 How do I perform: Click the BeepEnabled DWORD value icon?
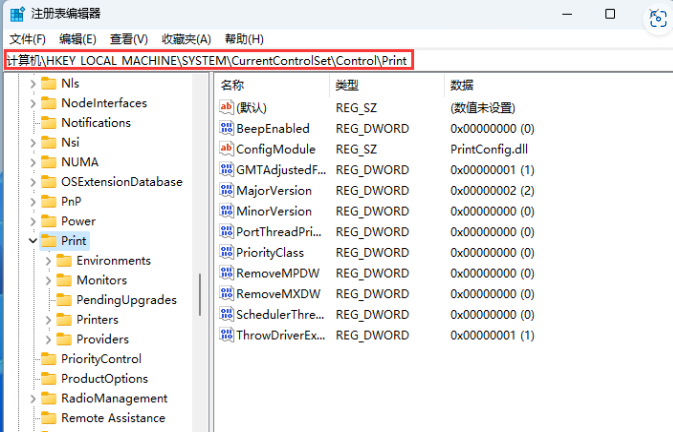coord(226,128)
